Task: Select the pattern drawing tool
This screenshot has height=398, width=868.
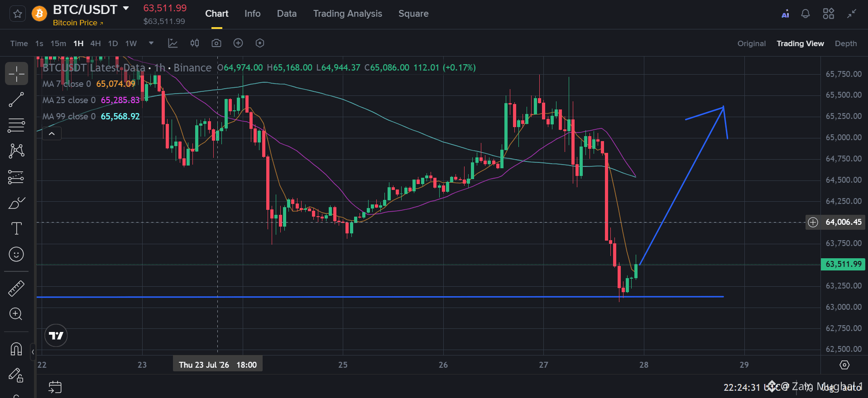Action: pos(16,151)
